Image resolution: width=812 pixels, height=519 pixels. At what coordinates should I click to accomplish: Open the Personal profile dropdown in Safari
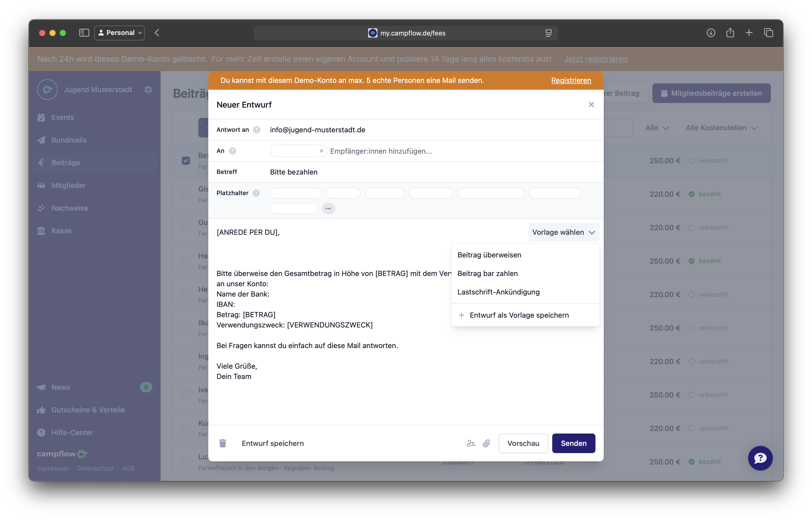click(120, 33)
